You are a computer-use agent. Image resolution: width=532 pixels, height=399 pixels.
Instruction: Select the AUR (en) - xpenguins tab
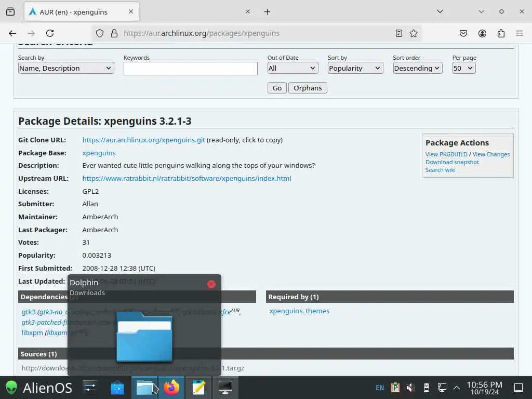point(82,12)
